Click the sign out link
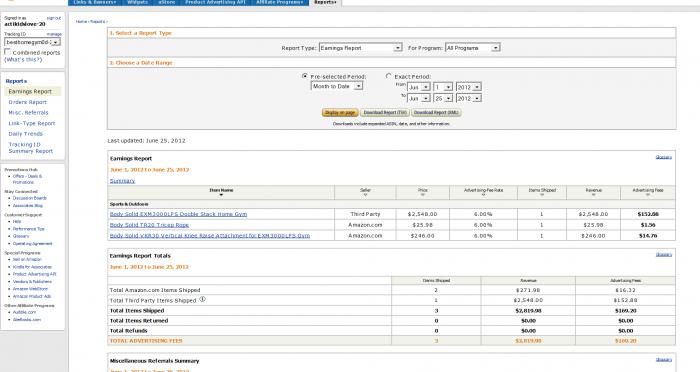This screenshot has height=372, width=700. point(54,18)
